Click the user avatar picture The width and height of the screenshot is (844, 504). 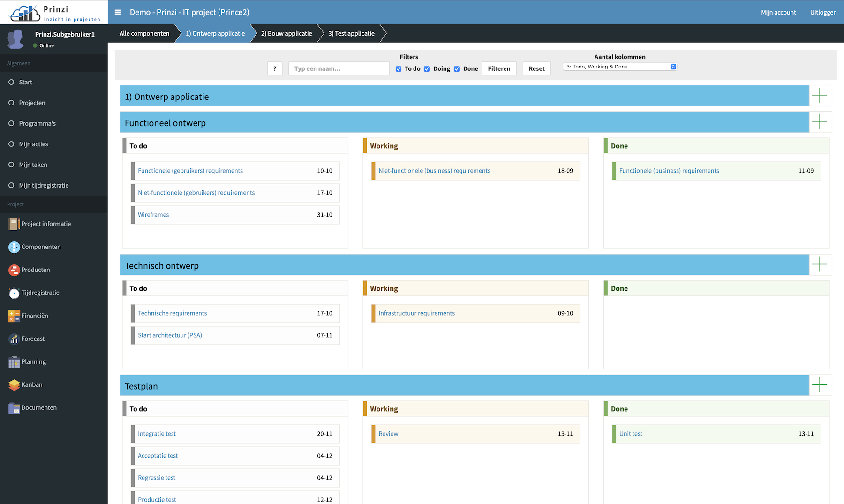tap(15, 39)
